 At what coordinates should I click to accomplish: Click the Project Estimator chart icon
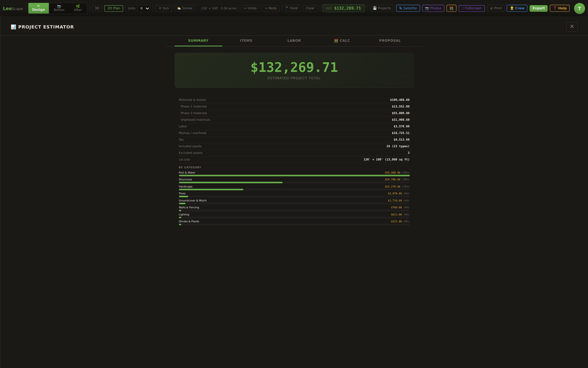[x=13, y=27]
